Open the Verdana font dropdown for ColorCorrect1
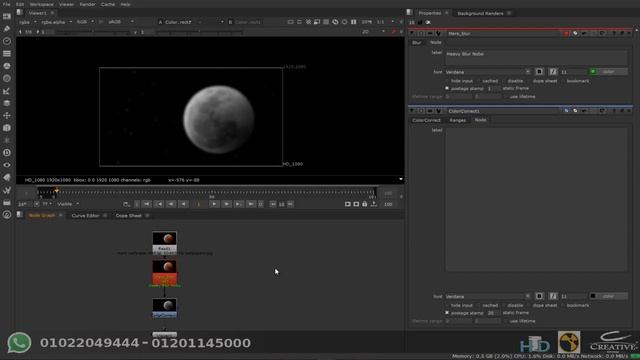This screenshot has height=360, width=640. [488, 296]
